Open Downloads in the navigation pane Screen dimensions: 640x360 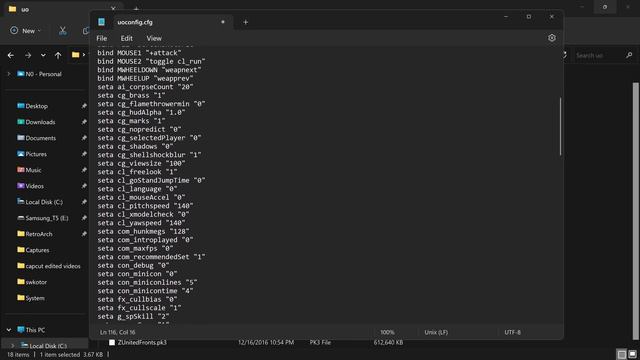[40, 122]
